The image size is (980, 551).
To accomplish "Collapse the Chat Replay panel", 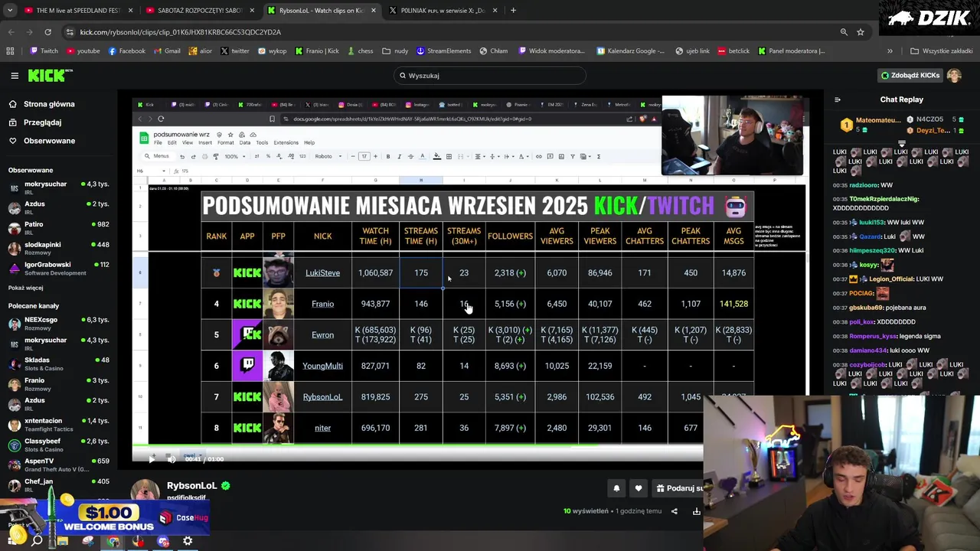I will (x=837, y=99).
